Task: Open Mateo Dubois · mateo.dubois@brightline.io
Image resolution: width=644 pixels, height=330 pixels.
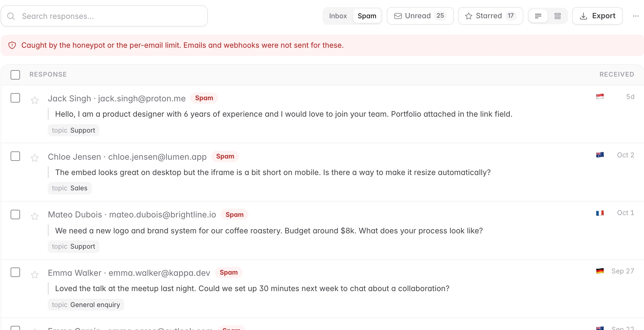Action: 132,214
